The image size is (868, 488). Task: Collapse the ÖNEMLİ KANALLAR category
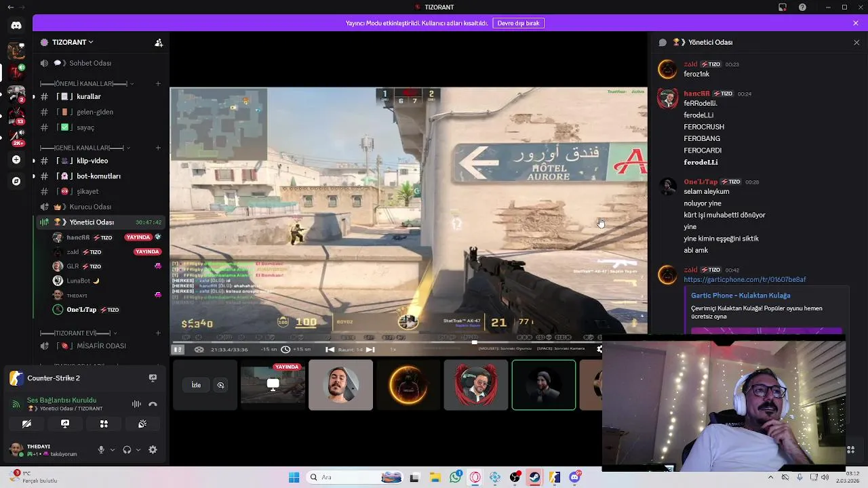coord(87,84)
